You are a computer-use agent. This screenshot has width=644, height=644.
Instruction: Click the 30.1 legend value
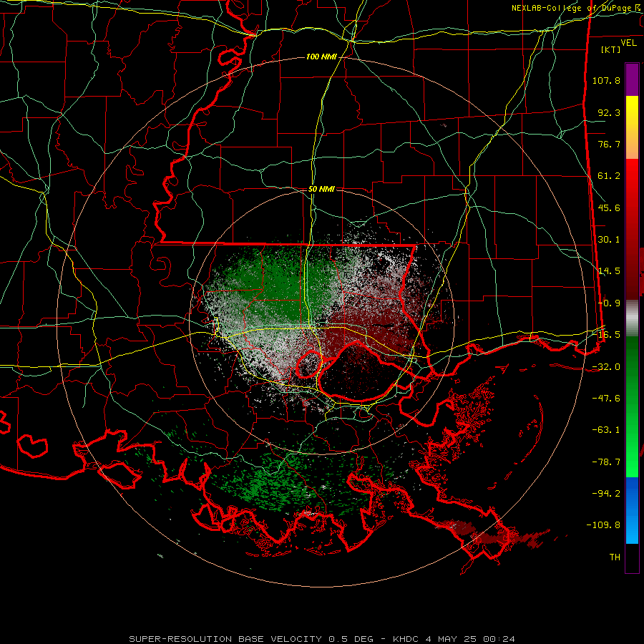pos(609,240)
